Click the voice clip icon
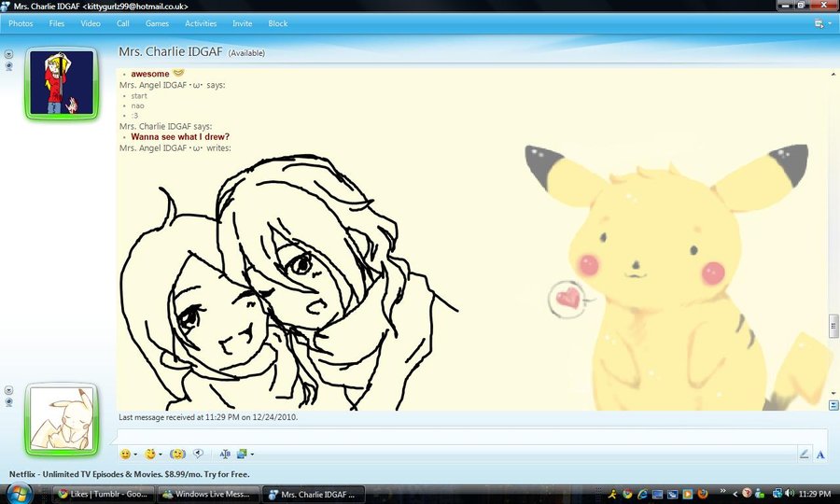 point(198,455)
